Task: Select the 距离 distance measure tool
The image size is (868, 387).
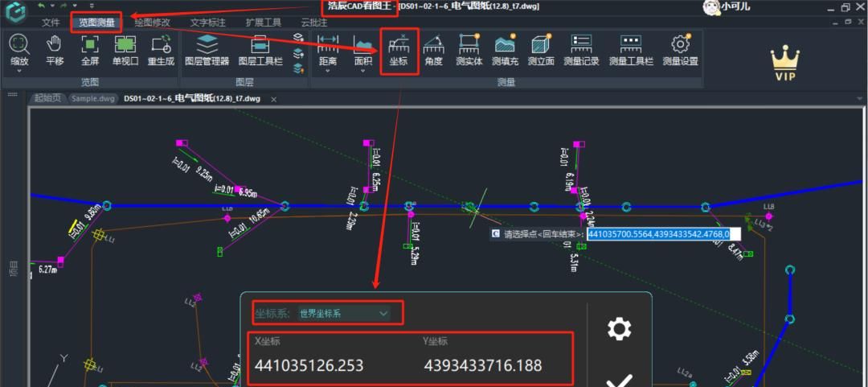Action: [328, 50]
